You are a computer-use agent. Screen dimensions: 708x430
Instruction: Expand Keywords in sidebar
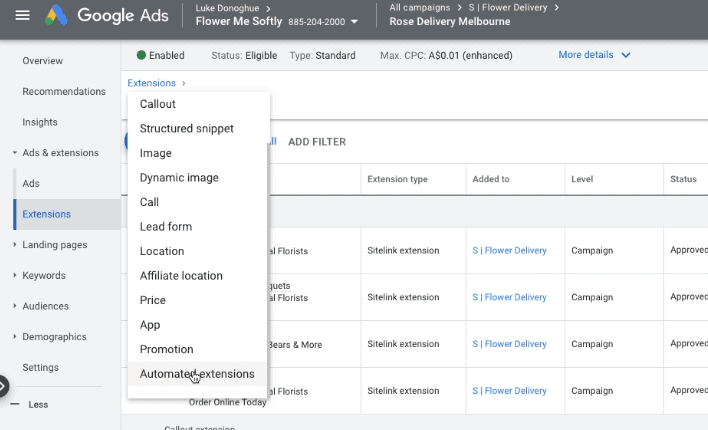(15, 276)
